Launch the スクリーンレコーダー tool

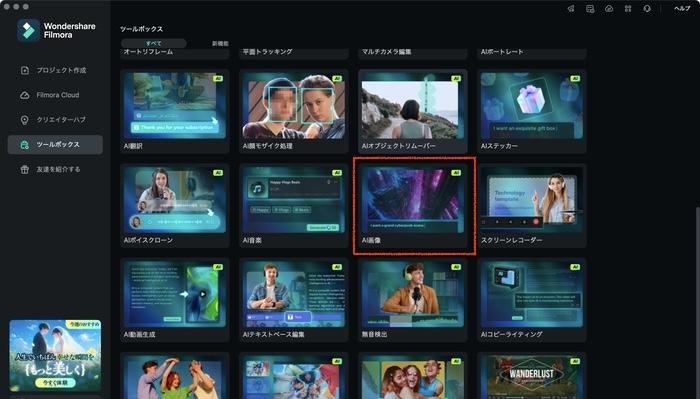point(532,205)
